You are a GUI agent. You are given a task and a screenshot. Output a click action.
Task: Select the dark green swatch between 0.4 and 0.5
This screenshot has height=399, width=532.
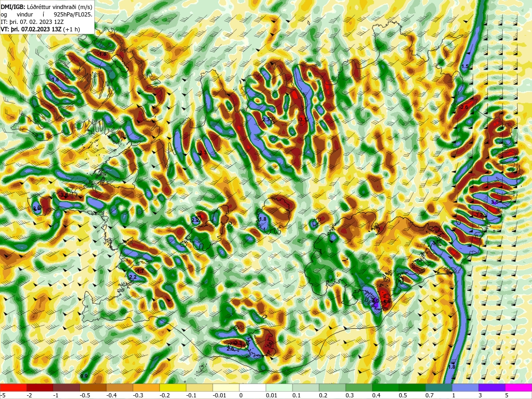[386, 387]
